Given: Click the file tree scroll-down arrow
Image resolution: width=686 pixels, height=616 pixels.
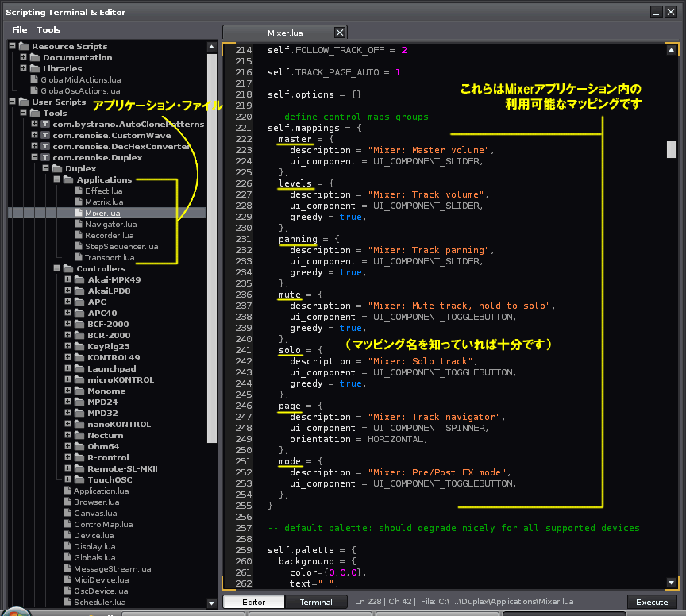Looking at the screenshot, I should click(212, 603).
